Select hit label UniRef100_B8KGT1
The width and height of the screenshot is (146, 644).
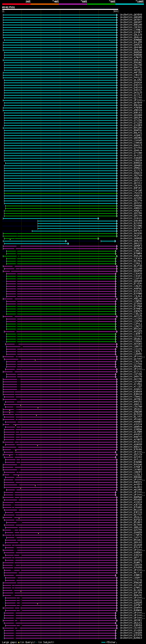pos(131,447)
